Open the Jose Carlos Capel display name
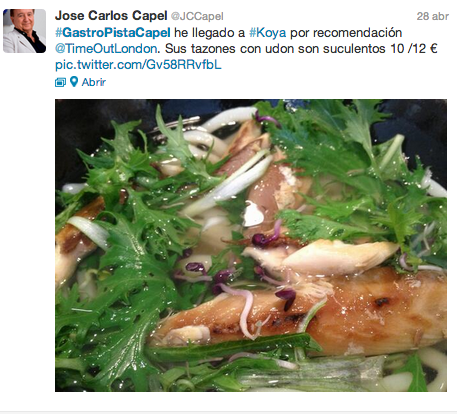457x414 pixels. (111, 15)
